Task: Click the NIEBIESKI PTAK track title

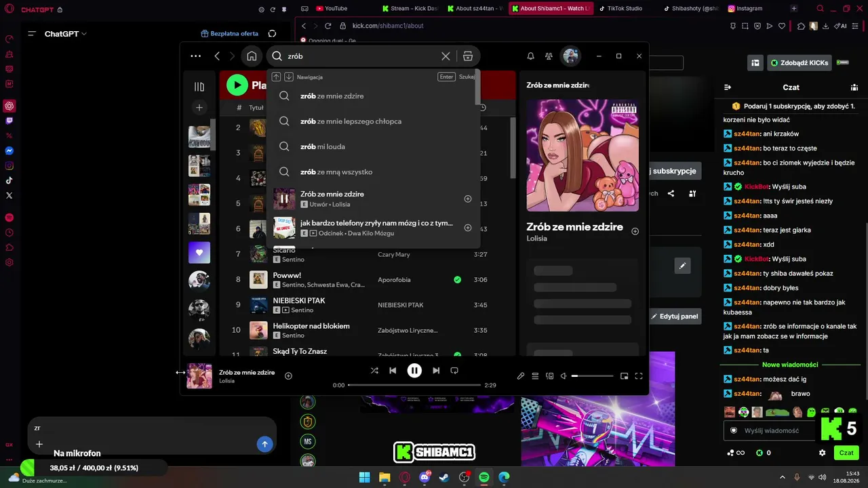Action: tap(299, 300)
